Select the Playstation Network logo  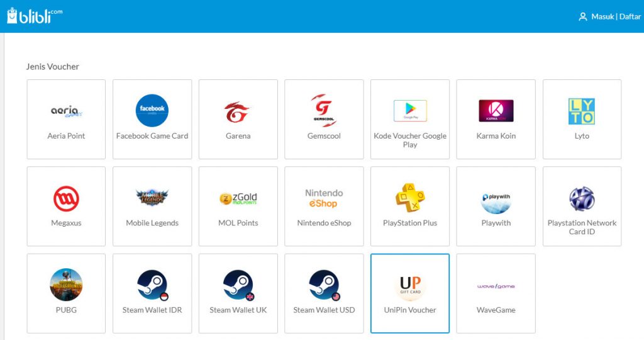point(582,199)
